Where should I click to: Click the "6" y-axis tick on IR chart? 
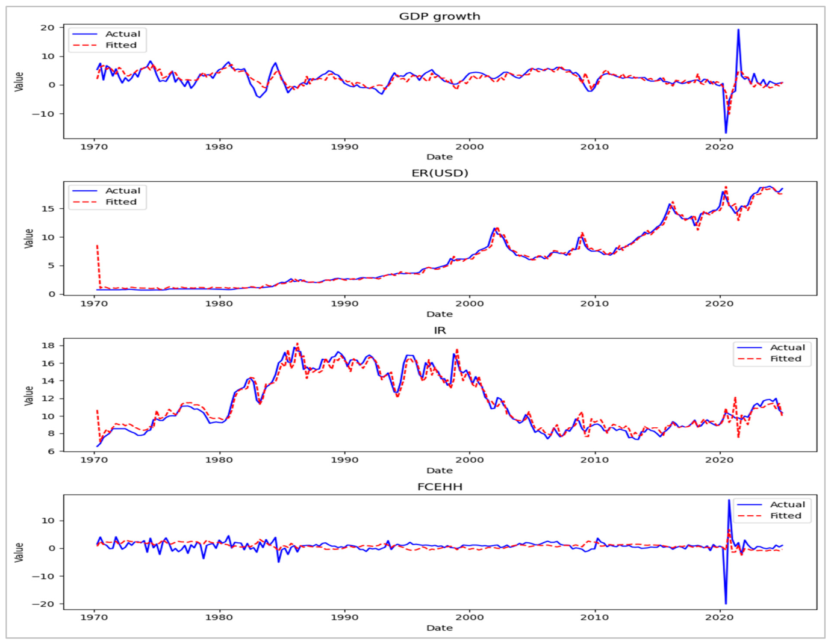(52, 451)
